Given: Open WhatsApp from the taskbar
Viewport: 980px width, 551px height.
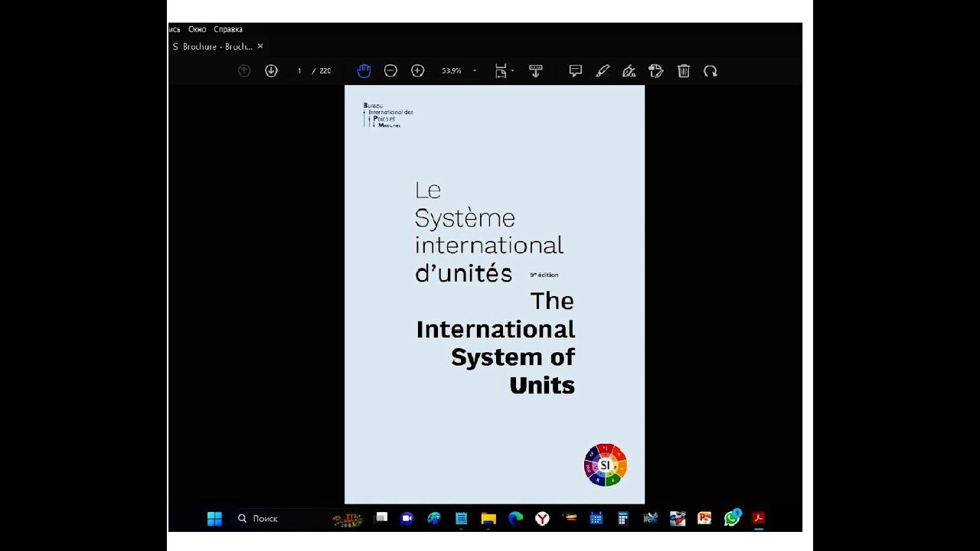Looking at the screenshot, I should coord(732,518).
